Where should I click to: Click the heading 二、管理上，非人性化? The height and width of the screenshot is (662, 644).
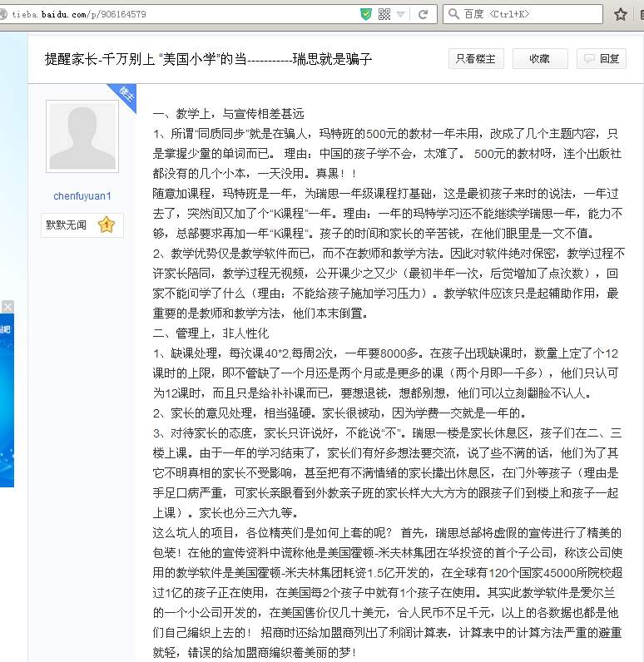(211, 333)
